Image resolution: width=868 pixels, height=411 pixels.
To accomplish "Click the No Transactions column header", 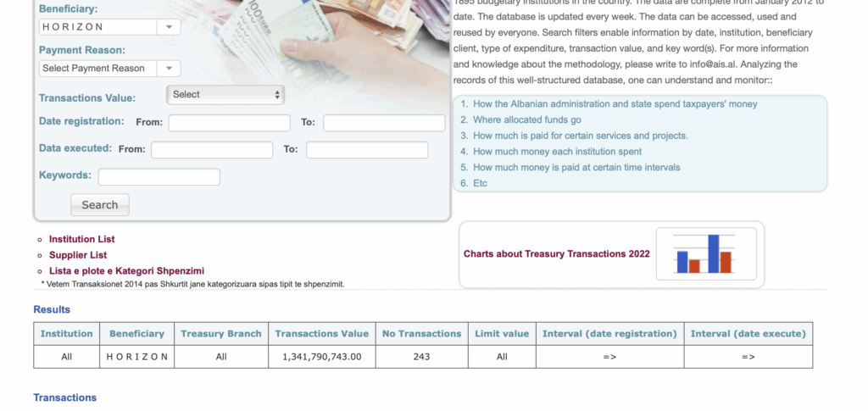I will (421, 334).
